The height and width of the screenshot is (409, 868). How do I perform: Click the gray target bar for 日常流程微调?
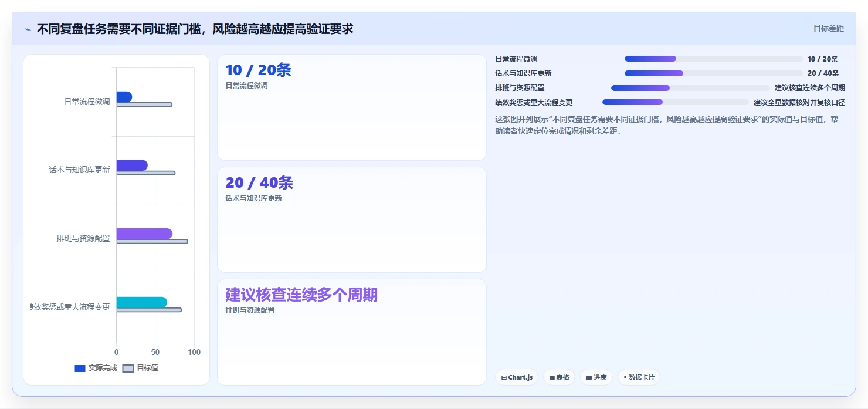pos(144,104)
